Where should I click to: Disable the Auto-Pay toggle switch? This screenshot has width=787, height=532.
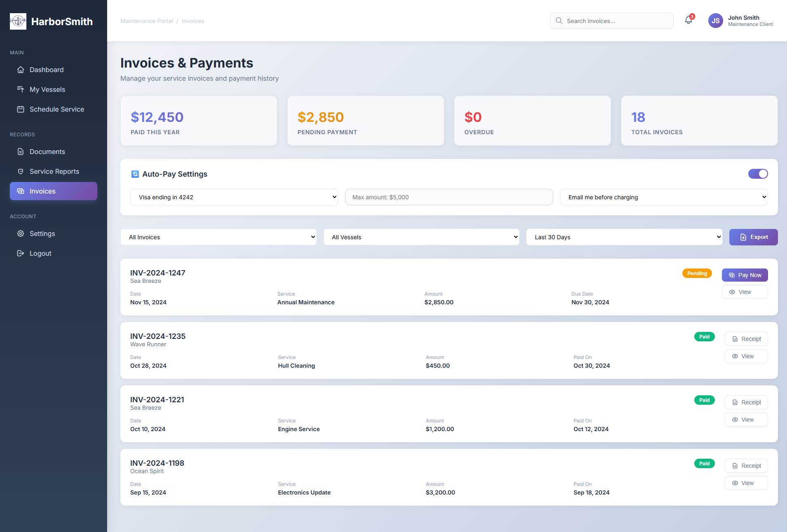pos(758,174)
